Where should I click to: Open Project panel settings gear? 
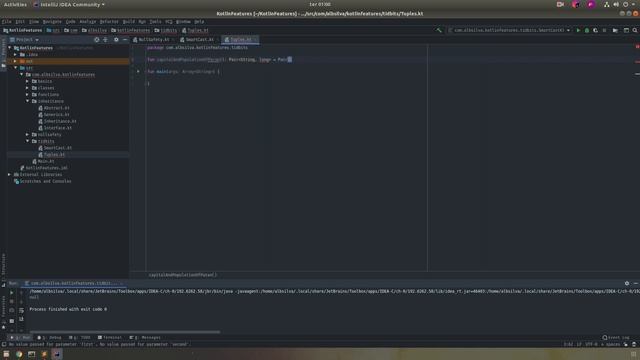pyautogui.click(x=116, y=40)
